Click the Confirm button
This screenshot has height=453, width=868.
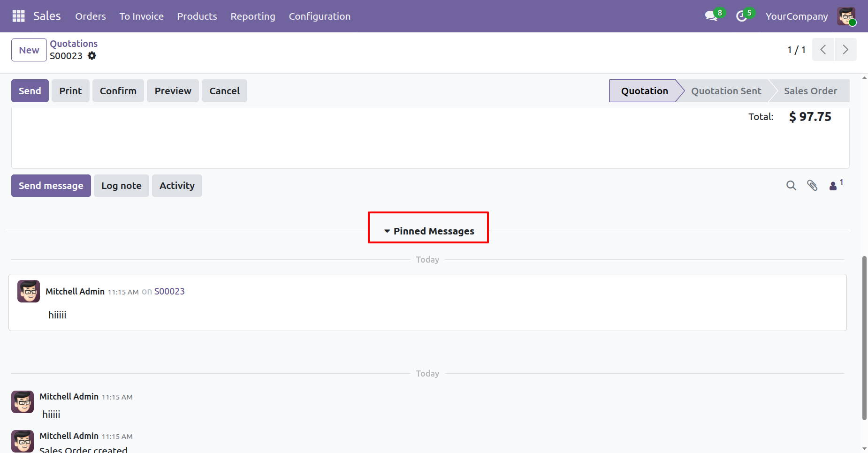(x=118, y=91)
